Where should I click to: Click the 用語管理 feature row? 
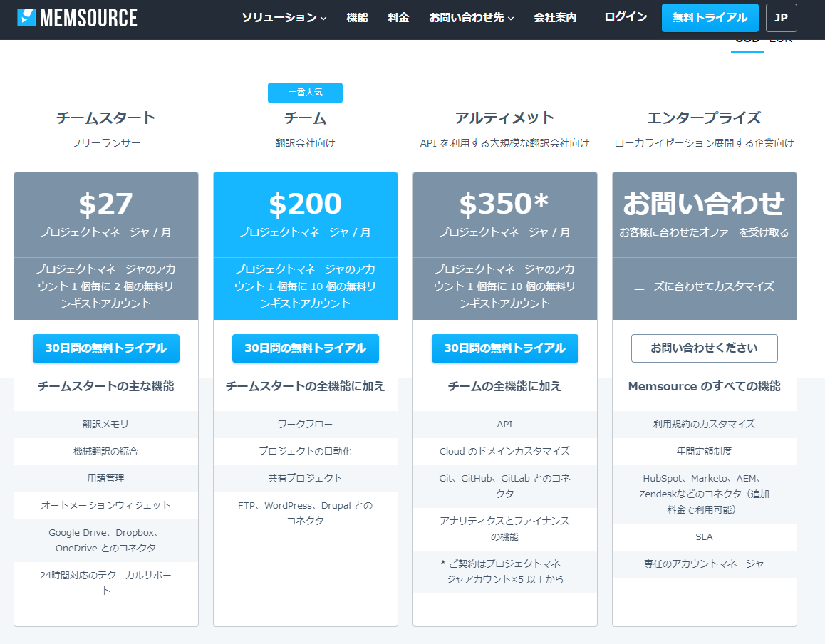click(105, 478)
